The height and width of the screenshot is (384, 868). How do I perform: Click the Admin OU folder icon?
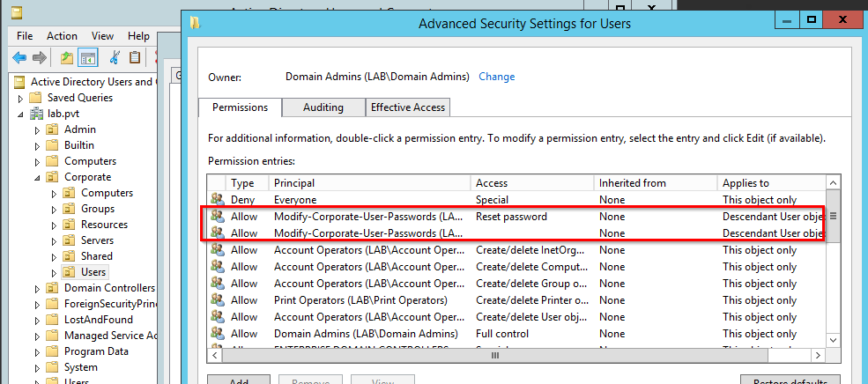(52, 129)
